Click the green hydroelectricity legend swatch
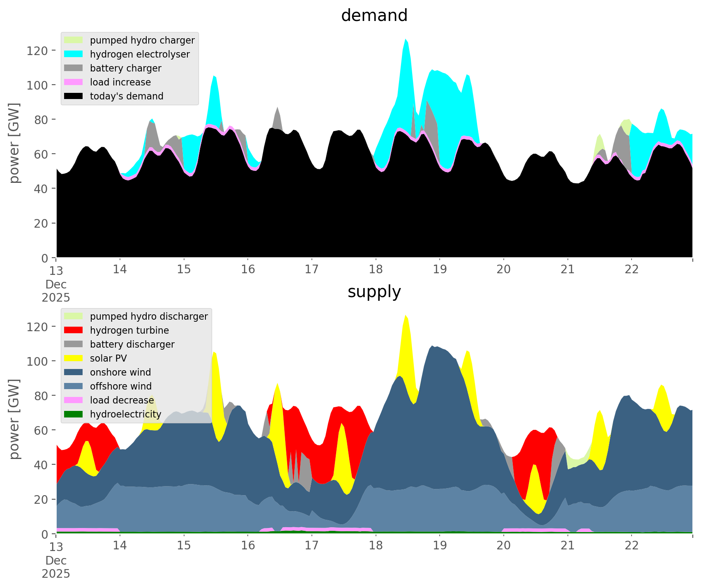The width and height of the screenshot is (701, 588). tap(74, 414)
